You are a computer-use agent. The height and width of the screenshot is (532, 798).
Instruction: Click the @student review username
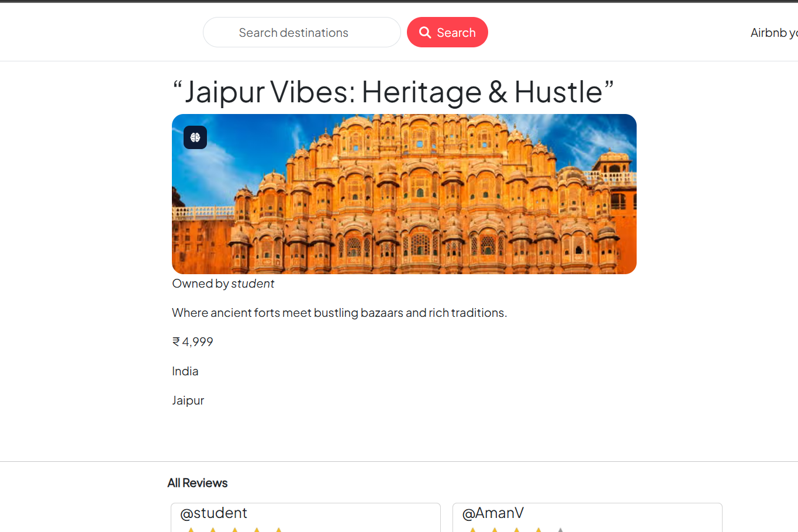213,513
